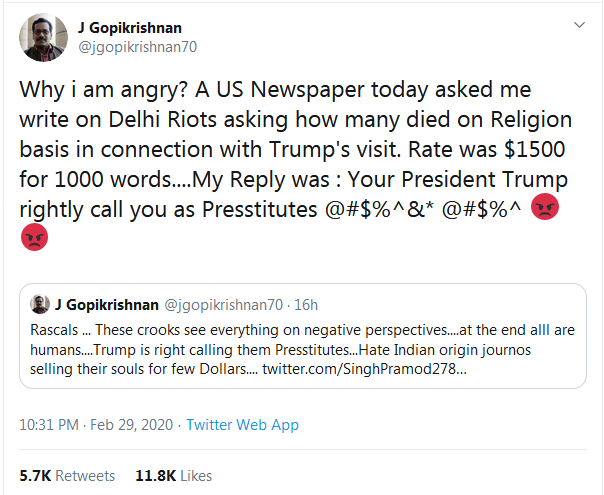View the 11.8K Likes list

pyautogui.click(x=173, y=476)
